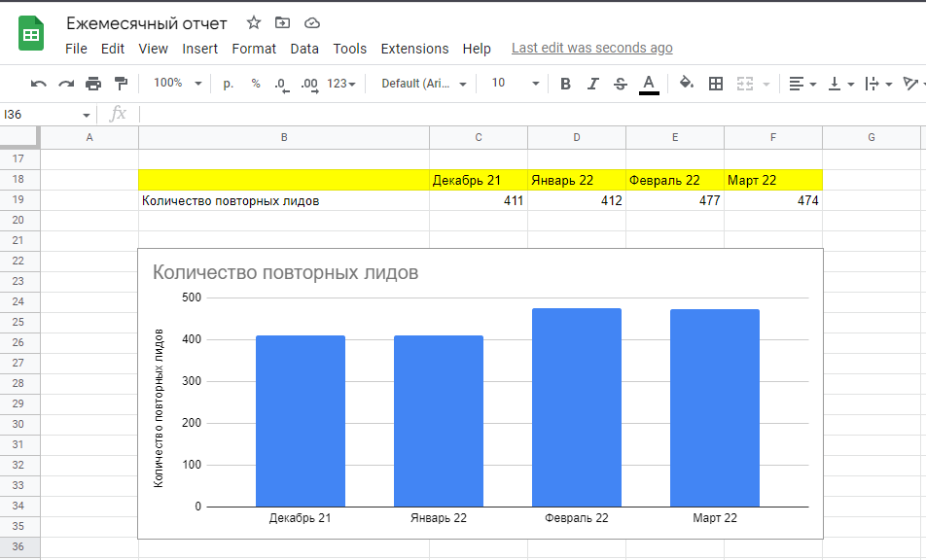Screen dimensions: 926x560
Task: Open text wrapping dropdown
Action: tap(878, 84)
